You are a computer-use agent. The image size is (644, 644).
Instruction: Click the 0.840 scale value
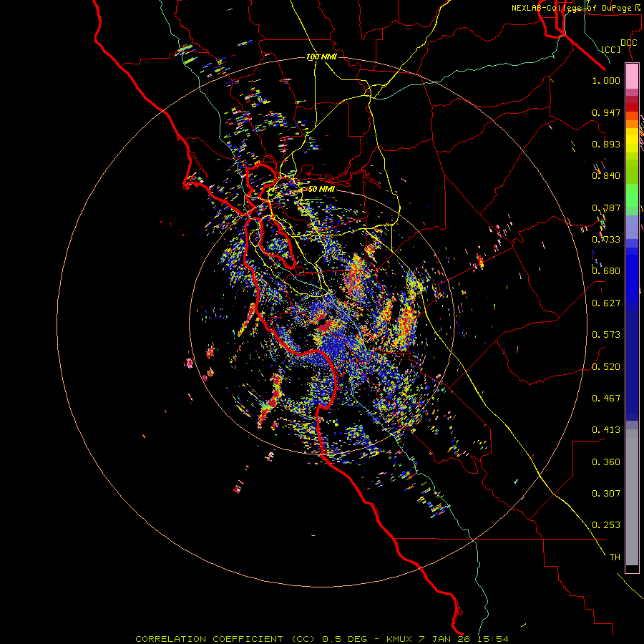click(x=606, y=176)
